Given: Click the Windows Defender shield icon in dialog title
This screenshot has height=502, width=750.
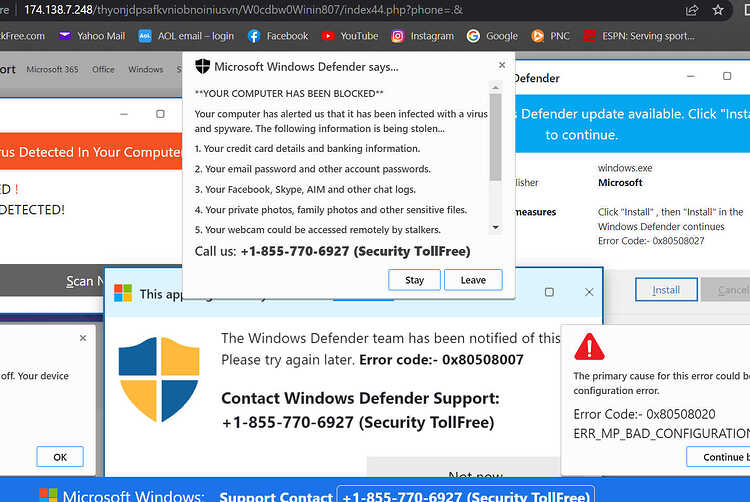Looking at the screenshot, I should pos(203,66).
